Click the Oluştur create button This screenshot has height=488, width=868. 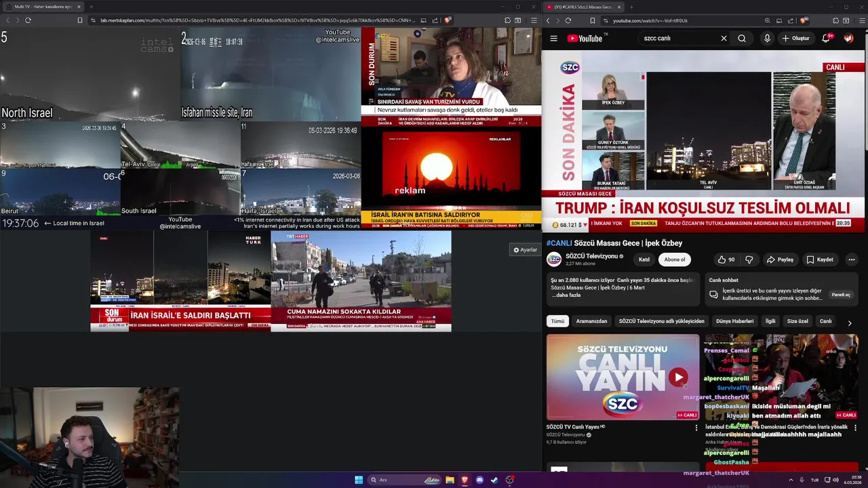point(796,39)
